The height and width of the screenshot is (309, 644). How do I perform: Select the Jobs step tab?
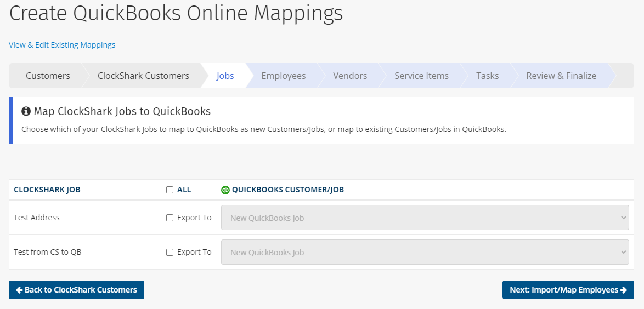[225, 76]
